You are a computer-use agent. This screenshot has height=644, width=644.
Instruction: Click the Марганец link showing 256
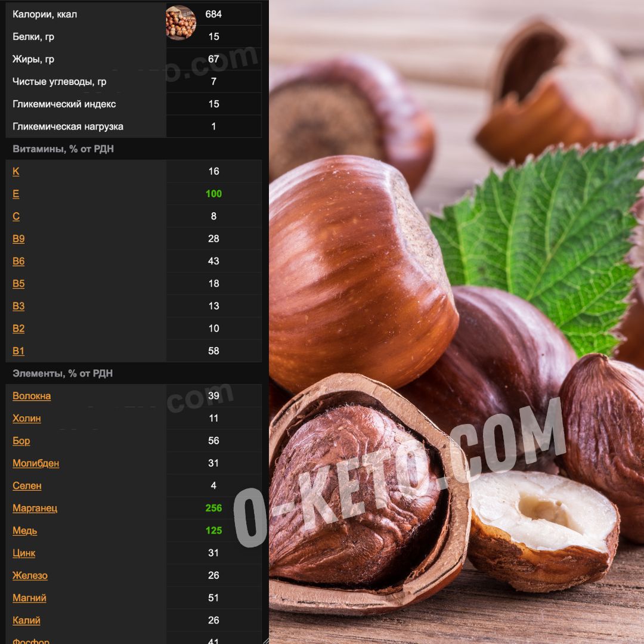click(36, 508)
